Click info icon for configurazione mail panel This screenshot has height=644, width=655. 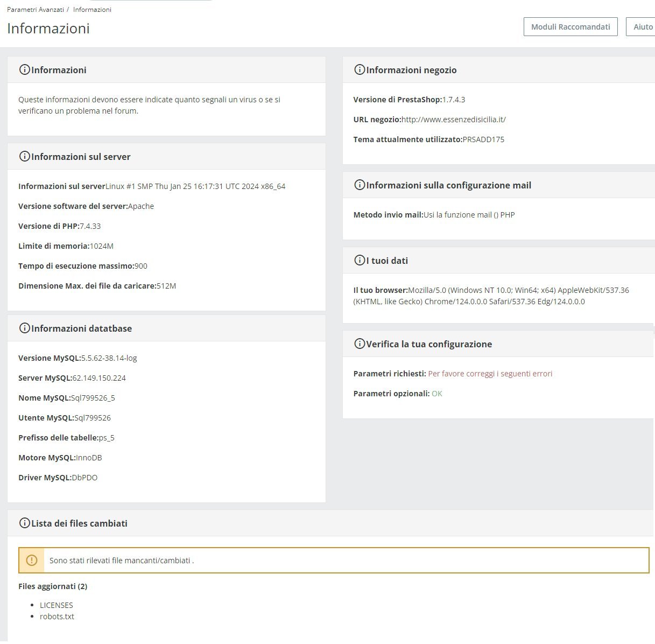pos(360,185)
